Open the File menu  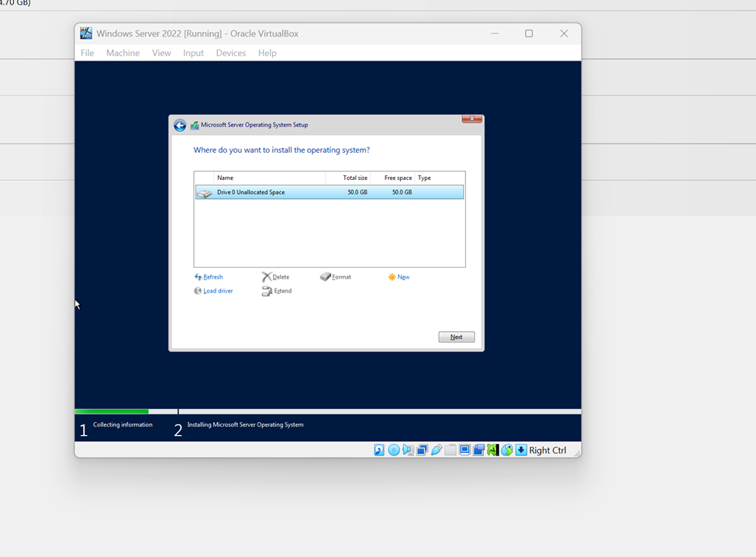coord(88,53)
